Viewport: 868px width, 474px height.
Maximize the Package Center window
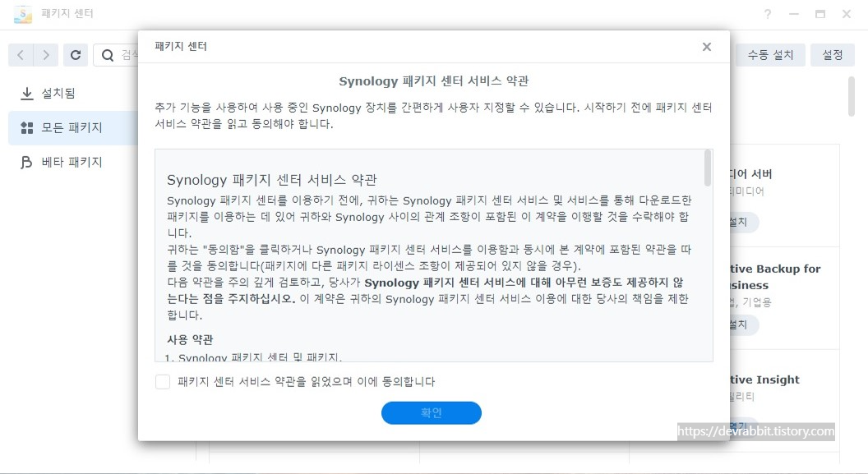pos(820,15)
